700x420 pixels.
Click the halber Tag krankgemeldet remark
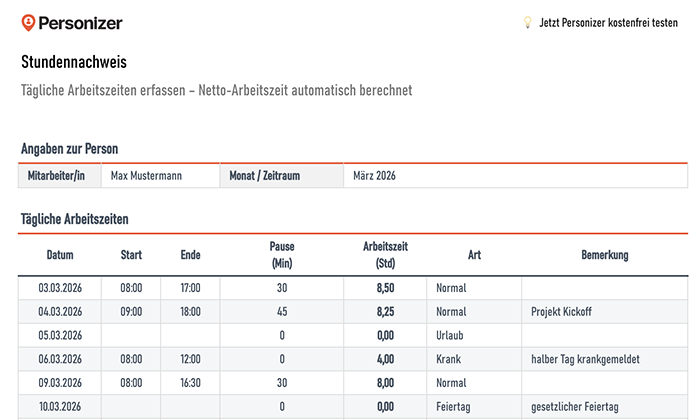(605, 359)
